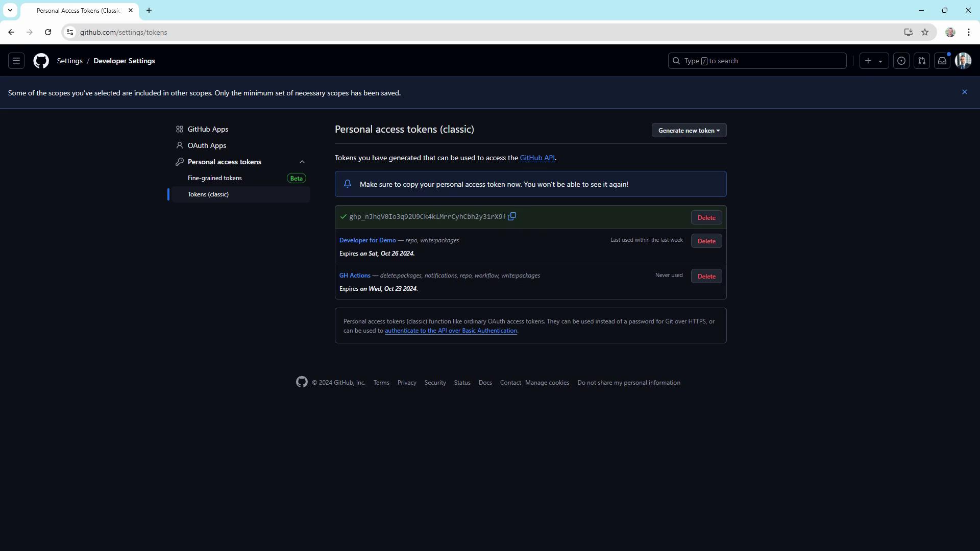
Task: Open the user avatar menu
Action: tap(963, 61)
